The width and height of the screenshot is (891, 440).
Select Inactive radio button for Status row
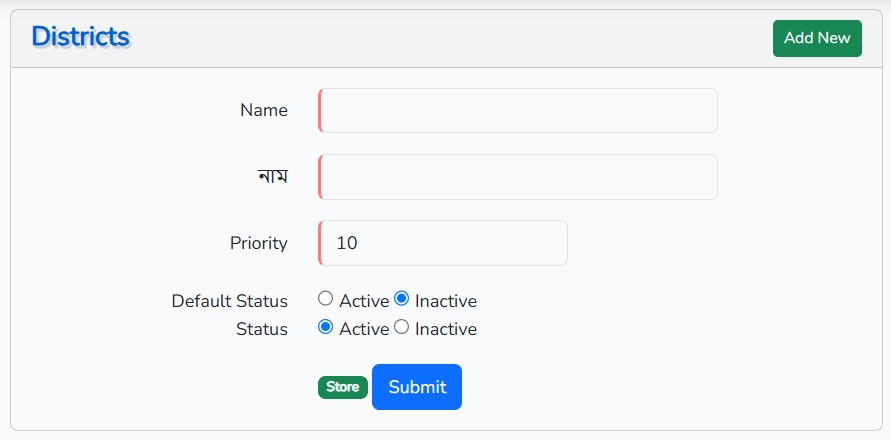(x=402, y=327)
